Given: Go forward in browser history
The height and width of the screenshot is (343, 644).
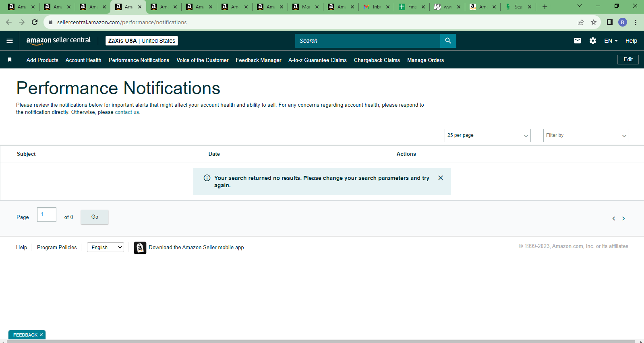Looking at the screenshot, I should [22, 22].
